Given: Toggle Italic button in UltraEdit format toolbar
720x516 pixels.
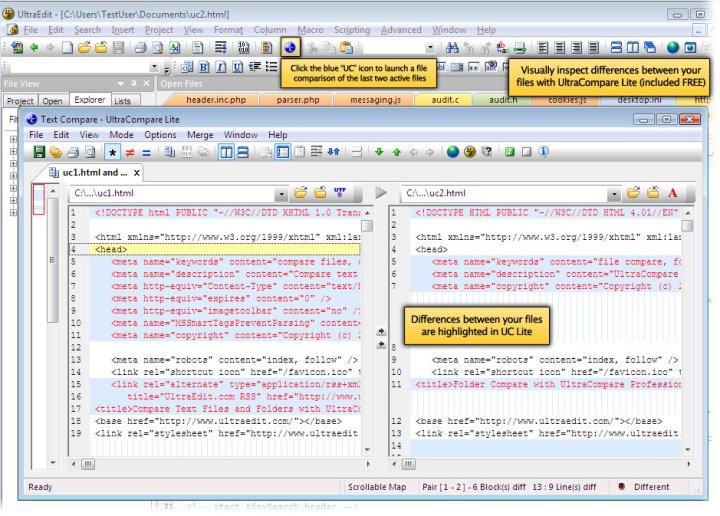Looking at the screenshot, I should 220,67.
